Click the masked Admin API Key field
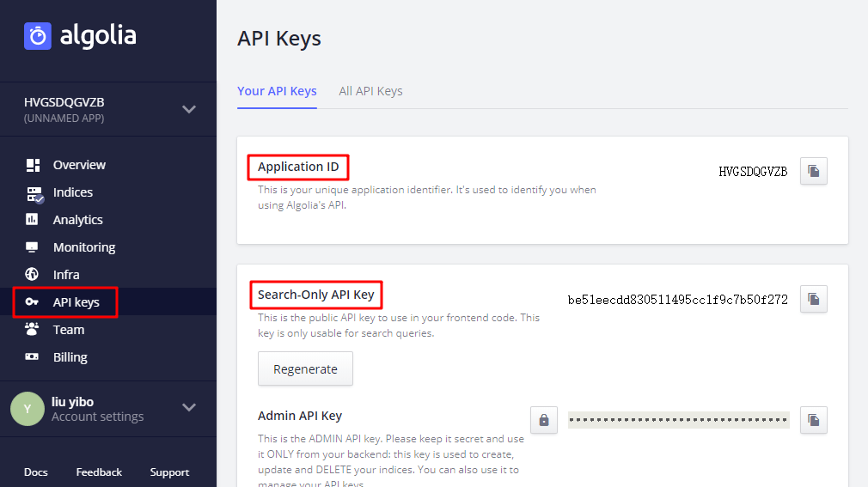 pos(678,420)
